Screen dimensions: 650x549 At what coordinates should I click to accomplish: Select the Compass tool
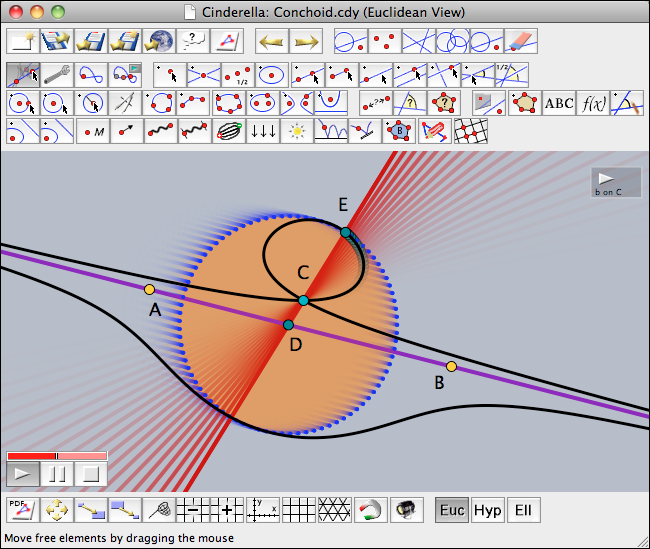pos(125,103)
